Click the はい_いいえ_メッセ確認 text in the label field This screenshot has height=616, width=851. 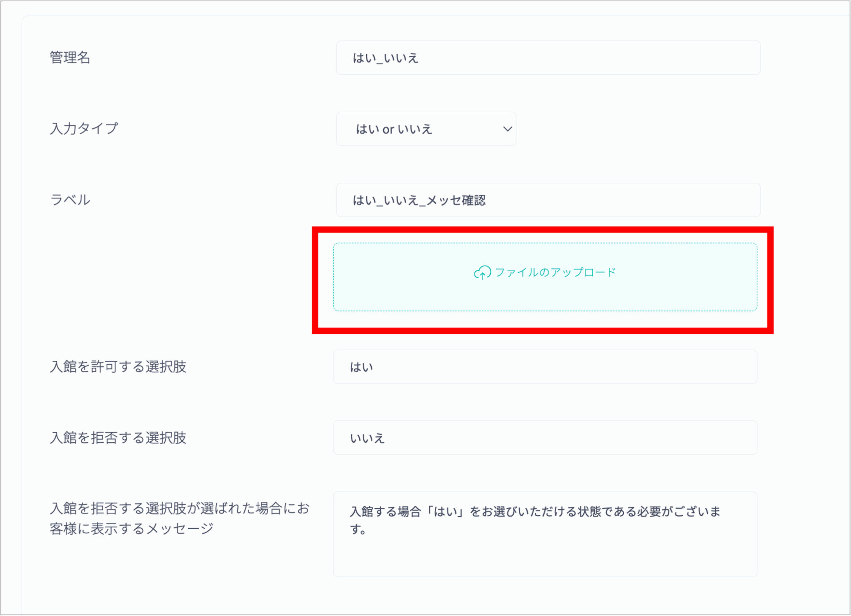pyautogui.click(x=419, y=201)
